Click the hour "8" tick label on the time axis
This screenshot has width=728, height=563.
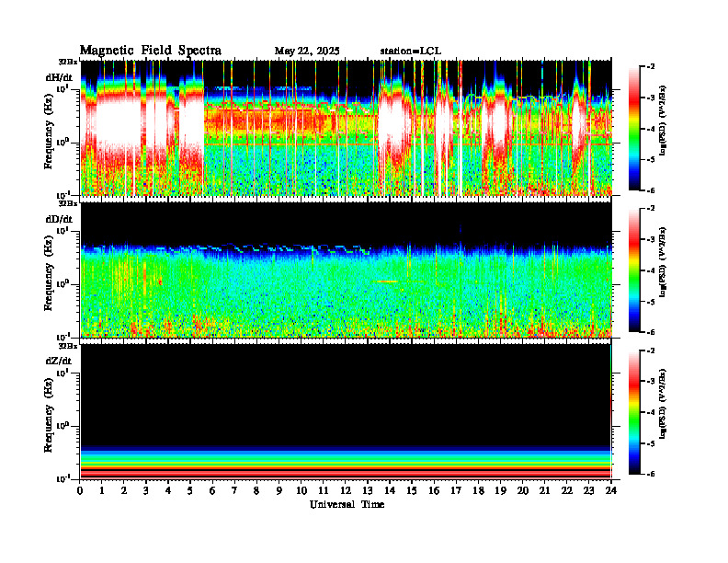(256, 490)
